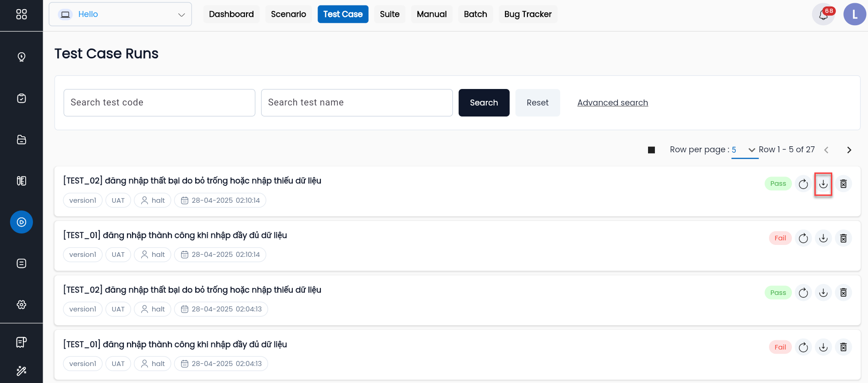The image size is (868, 383).
Task: Download the TEST_01 run from 02:10:14
Action: [x=824, y=238]
